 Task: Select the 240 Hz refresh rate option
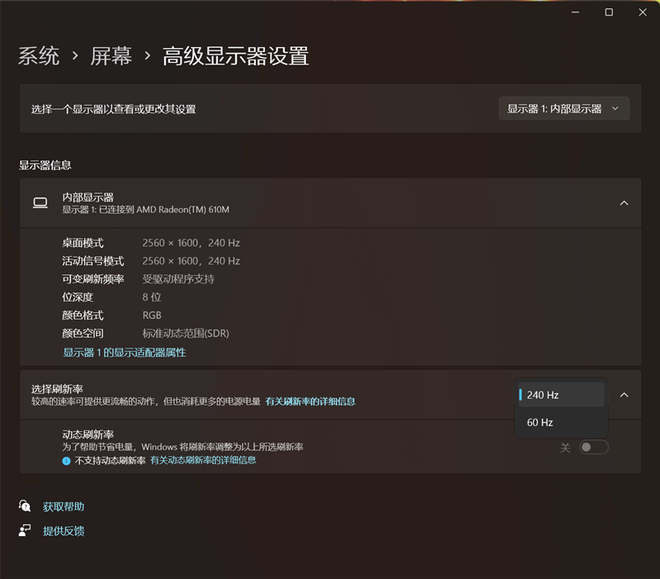pyautogui.click(x=561, y=395)
